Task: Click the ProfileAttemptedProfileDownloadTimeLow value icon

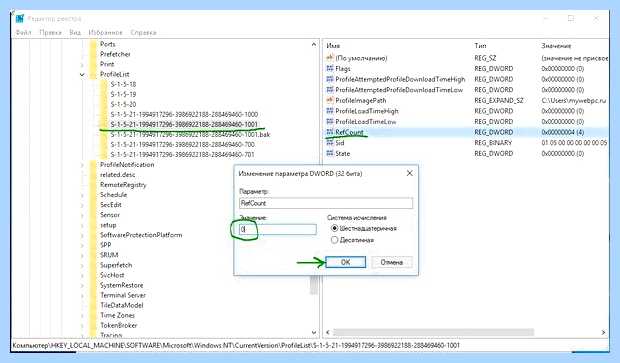Action: pos(330,90)
